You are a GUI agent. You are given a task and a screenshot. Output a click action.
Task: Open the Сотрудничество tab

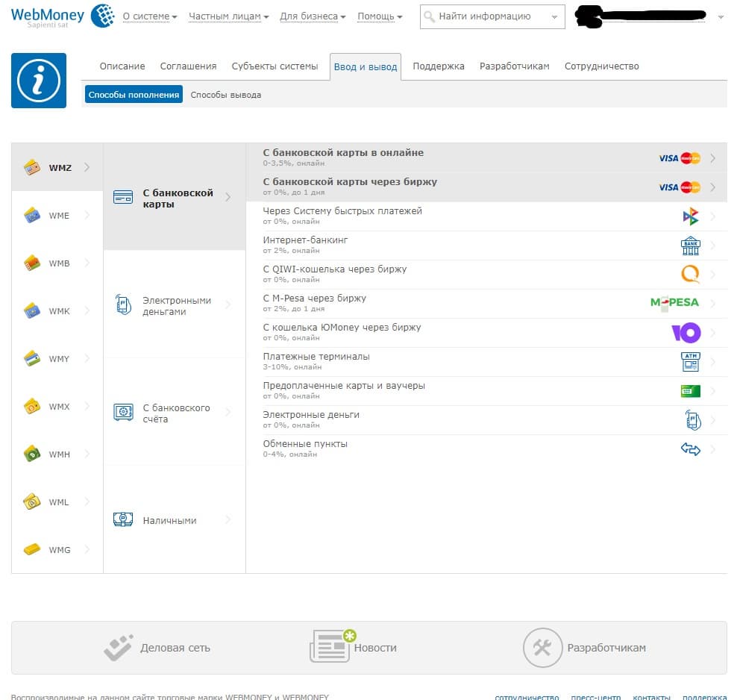pyautogui.click(x=602, y=66)
